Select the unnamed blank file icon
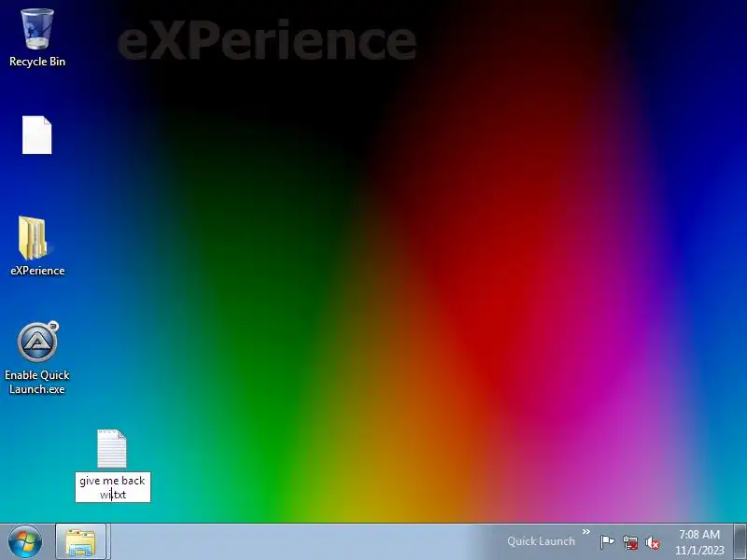 (37, 134)
